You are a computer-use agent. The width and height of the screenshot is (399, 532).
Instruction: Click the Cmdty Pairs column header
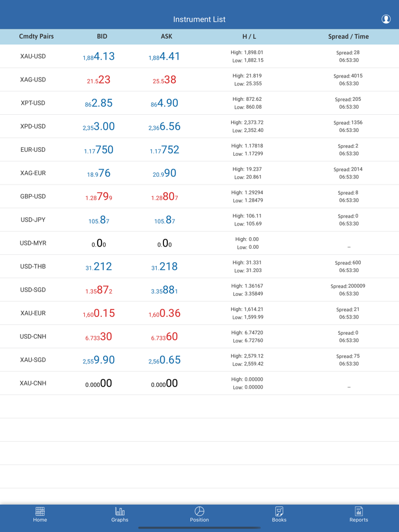(36, 37)
